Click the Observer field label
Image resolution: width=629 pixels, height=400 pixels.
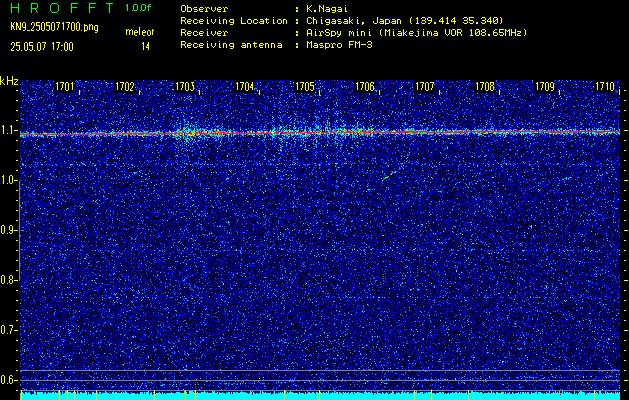coord(204,9)
